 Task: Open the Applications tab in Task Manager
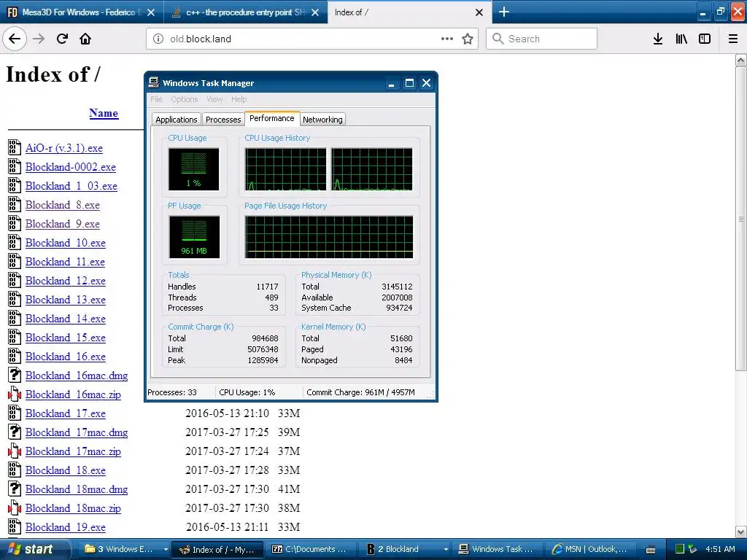click(x=177, y=120)
